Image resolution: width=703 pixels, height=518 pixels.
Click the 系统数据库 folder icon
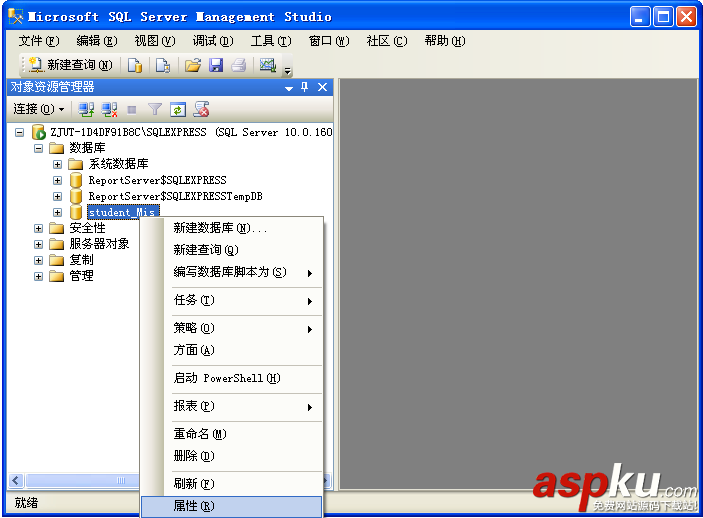click(76, 164)
